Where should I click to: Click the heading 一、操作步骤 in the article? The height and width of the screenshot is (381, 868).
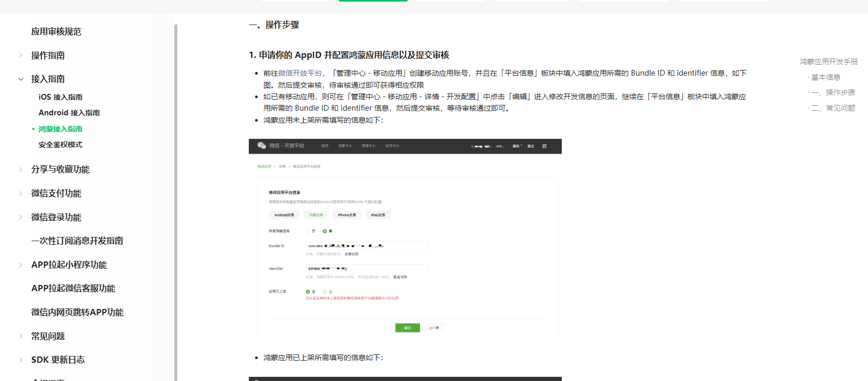click(x=274, y=25)
